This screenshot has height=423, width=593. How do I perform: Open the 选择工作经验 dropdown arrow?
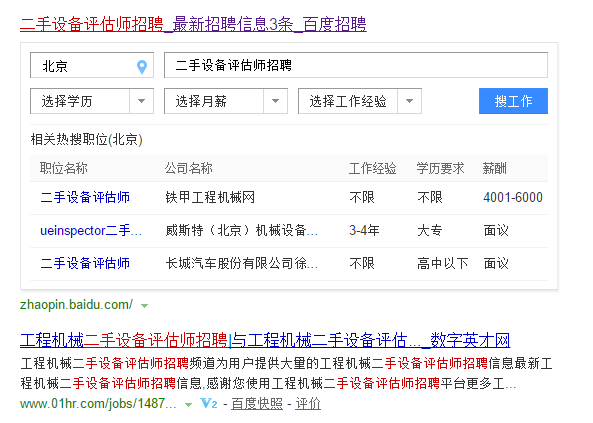(409, 101)
